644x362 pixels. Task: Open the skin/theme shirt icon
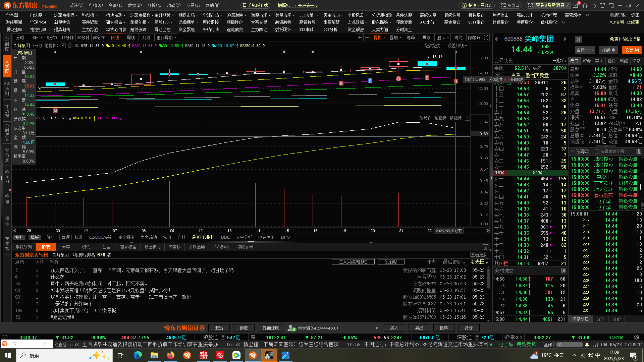pyautogui.click(x=602, y=5)
